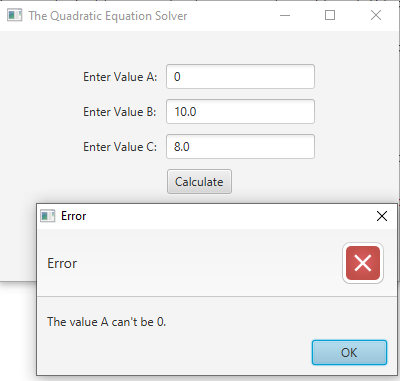Click the Enter Value A label
Image resolution: width=400 pixels, height=381 pixels.
click(x=120, y=77)
